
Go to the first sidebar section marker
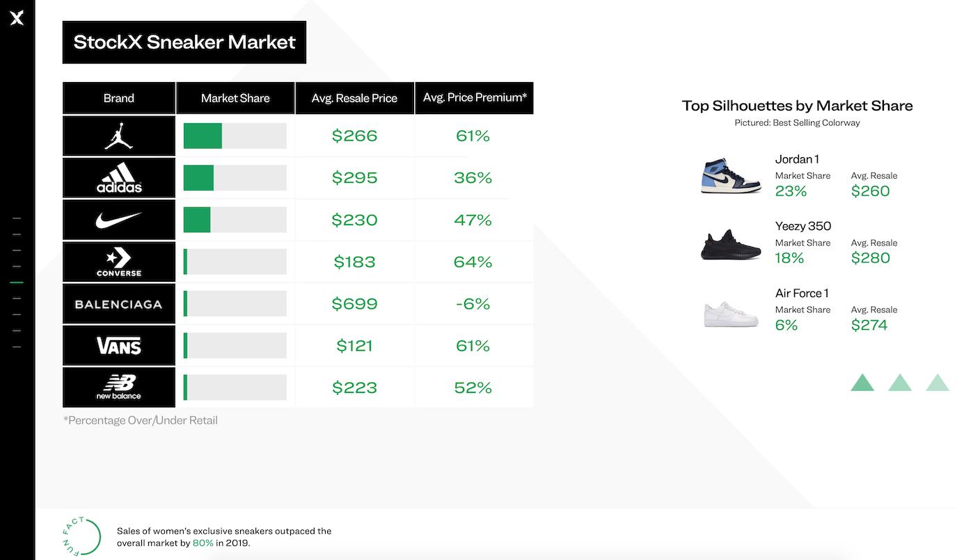click(x=17, y=218)
